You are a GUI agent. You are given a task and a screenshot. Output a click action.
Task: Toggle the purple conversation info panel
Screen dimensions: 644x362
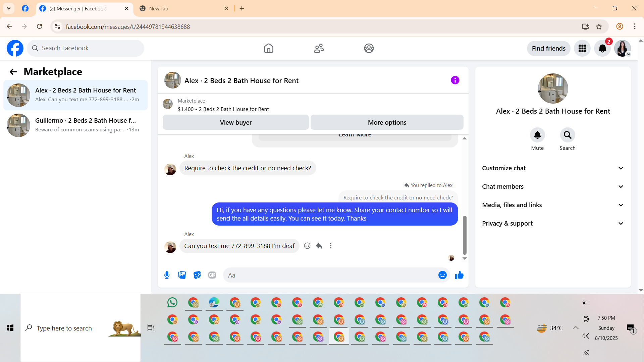455,80
